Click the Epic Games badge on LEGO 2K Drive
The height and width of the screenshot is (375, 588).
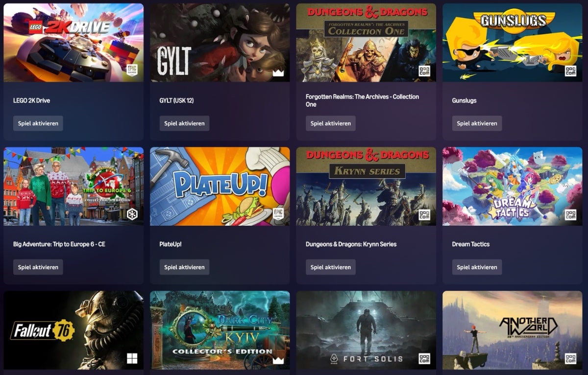pos(132,70)
